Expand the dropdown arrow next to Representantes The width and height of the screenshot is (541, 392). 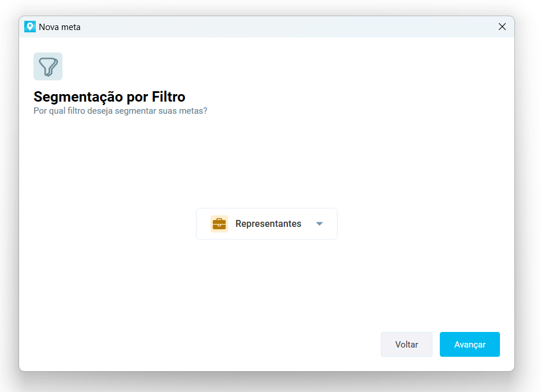319,224
